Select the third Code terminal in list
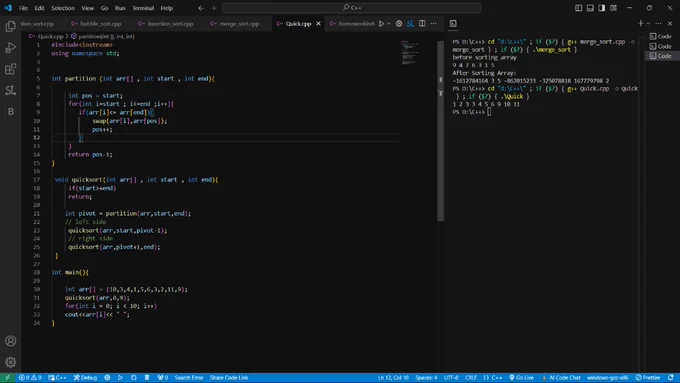Image resolution: width=680 pixels, height=383 pixels. [661, 56]
